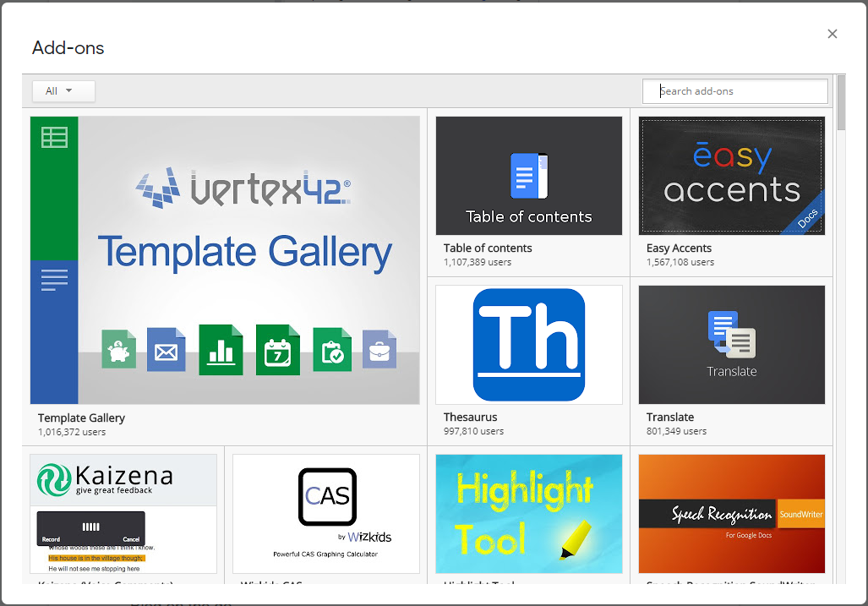The image size is (868, 606).
Task: Click the Easy Accents title link
Action: pos(679,248)
